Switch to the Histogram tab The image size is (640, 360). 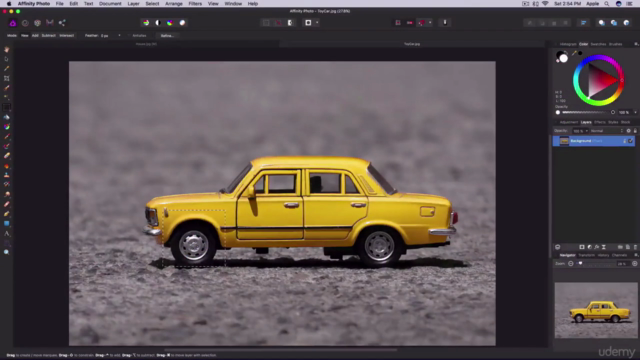[568, 44]
